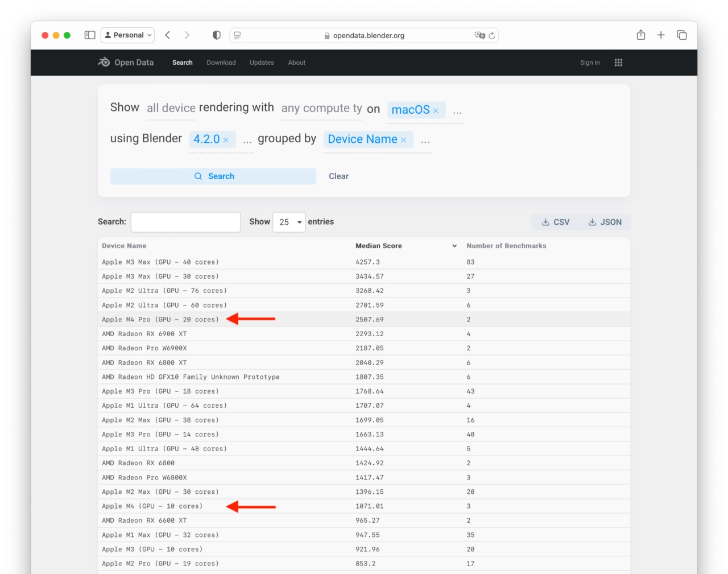728x574 pixels.
Task: Click the Median Score sort arrow
Action: click(454, 246)
